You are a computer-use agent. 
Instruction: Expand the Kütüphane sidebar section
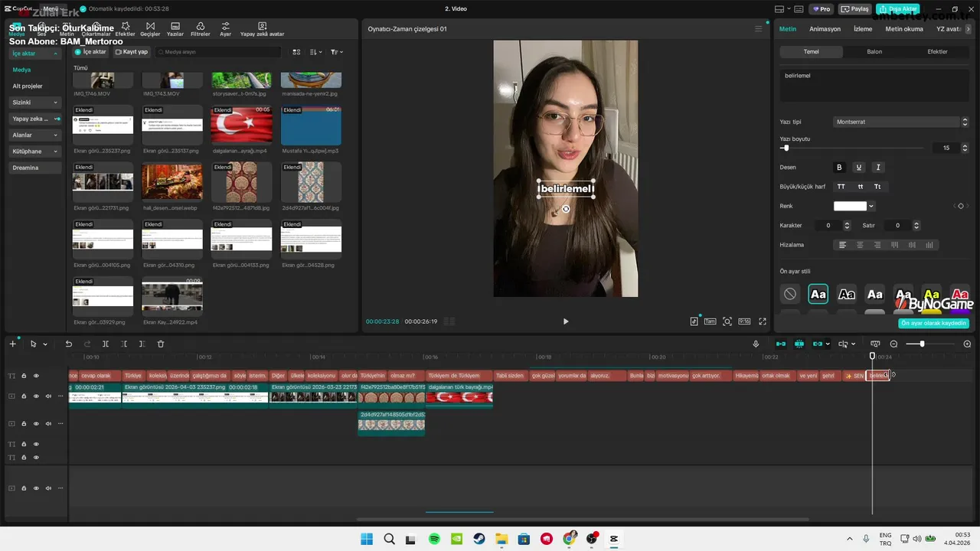[36, 152]
